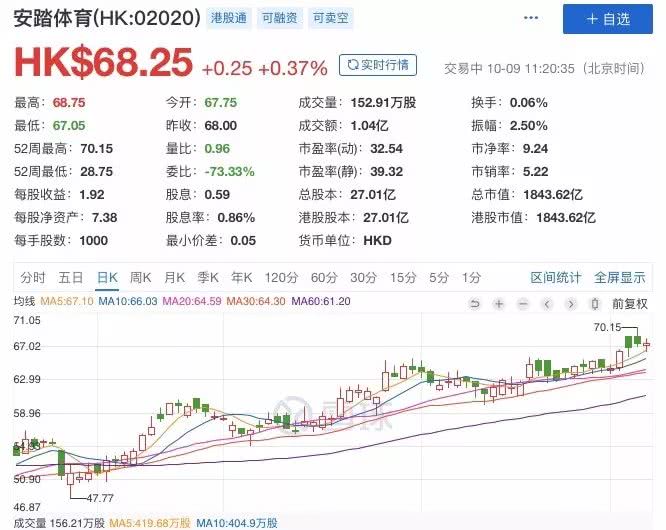The width and height of the screenshot is (666, 530).
Task: Click the MA5:67.10 moving average label
Action: coord(67,302)
